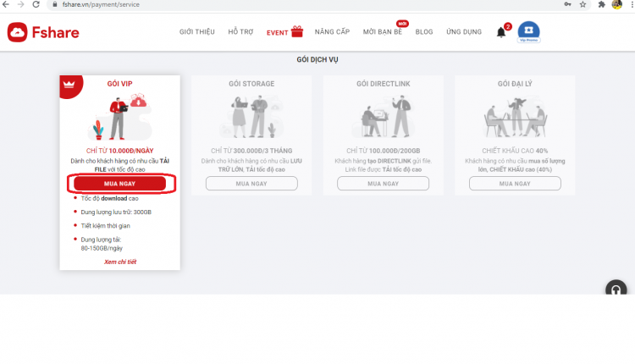The width and height of the screenshot is (635, 364).
Task: Click the GÓI VIP title
Action: pos(119,84)
